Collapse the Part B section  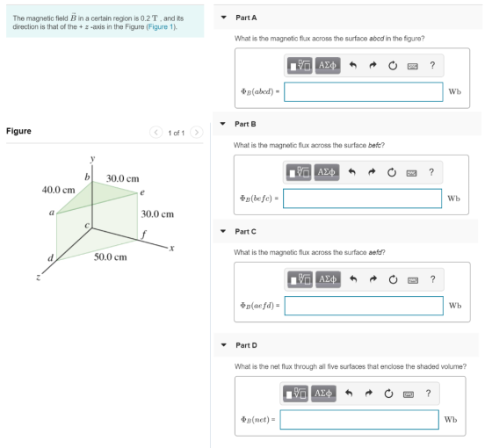tap(223, 124)
